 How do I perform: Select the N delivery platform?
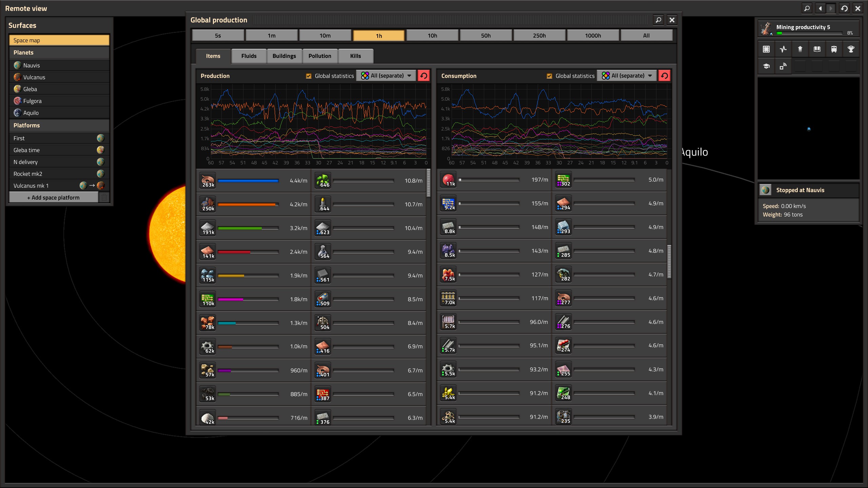tap(59, 162)
